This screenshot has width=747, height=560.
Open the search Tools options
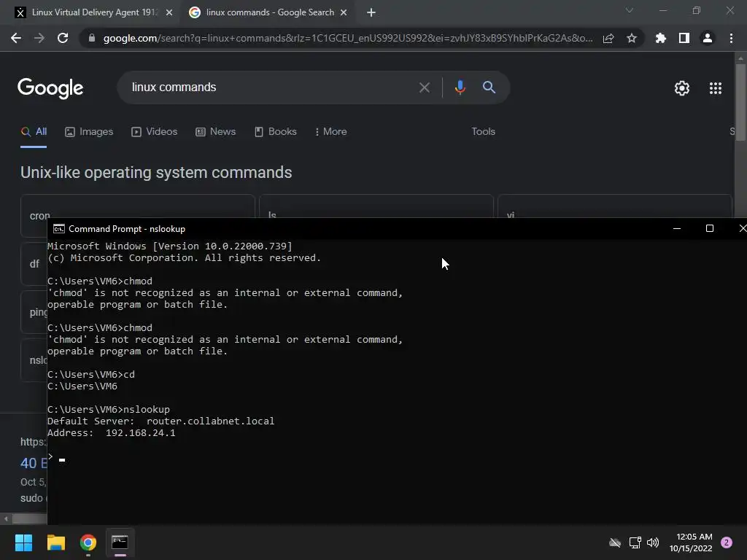click(483, 132)
